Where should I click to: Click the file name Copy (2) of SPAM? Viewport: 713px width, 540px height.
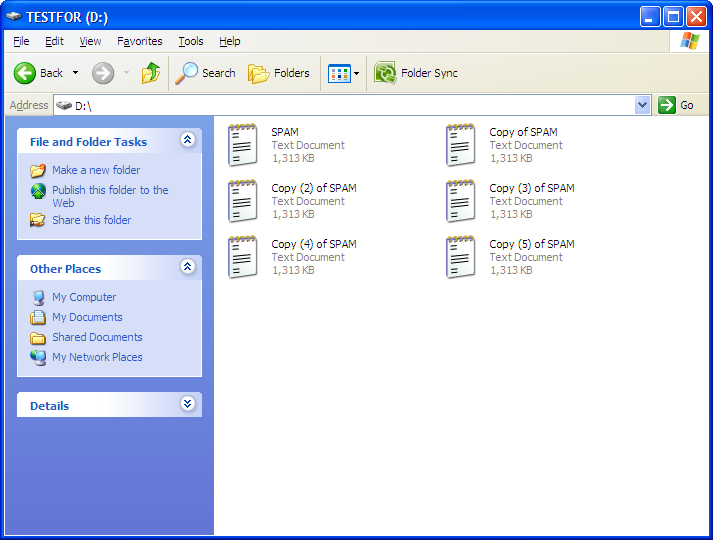point(314,188)
